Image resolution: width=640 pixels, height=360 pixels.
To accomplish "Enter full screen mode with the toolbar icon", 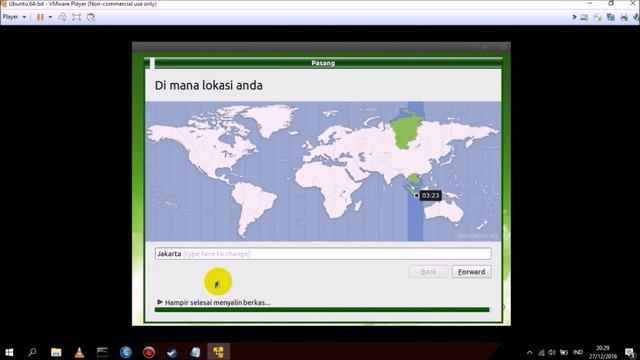I will pos(76,17).
